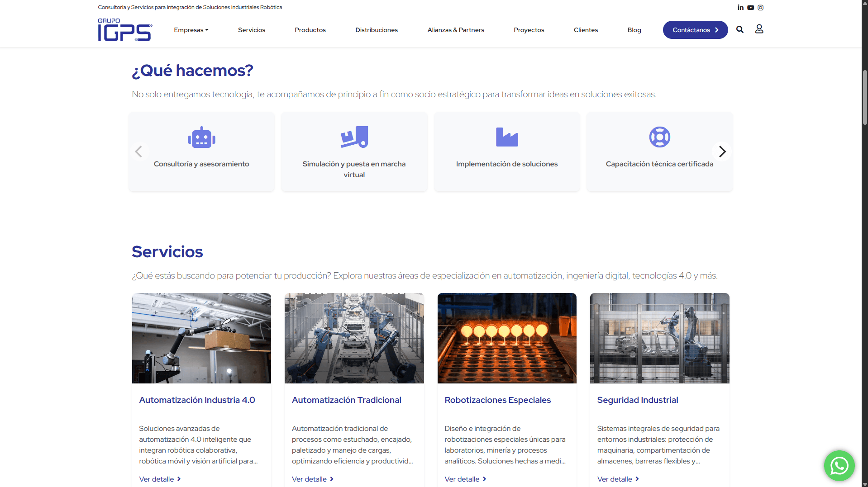Open Automatización Tradicional image thumbnail

[x=354, y=338]
